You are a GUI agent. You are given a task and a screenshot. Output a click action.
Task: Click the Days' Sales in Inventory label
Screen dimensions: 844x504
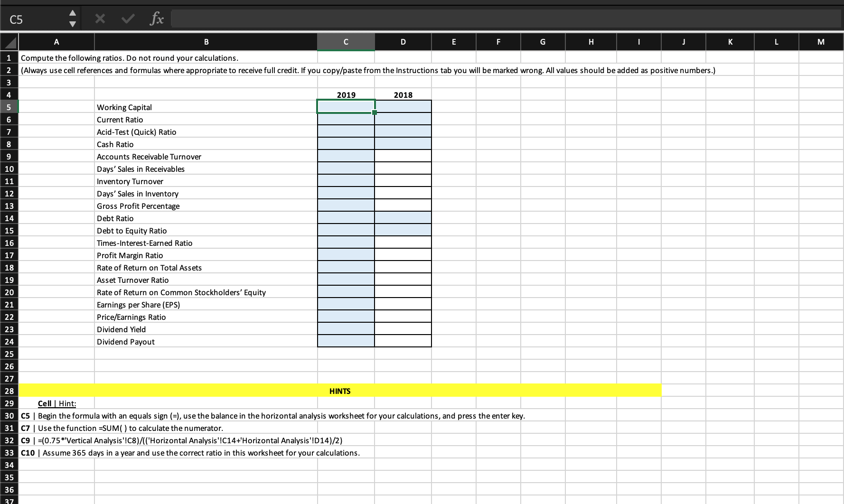(x=138, y=194)
